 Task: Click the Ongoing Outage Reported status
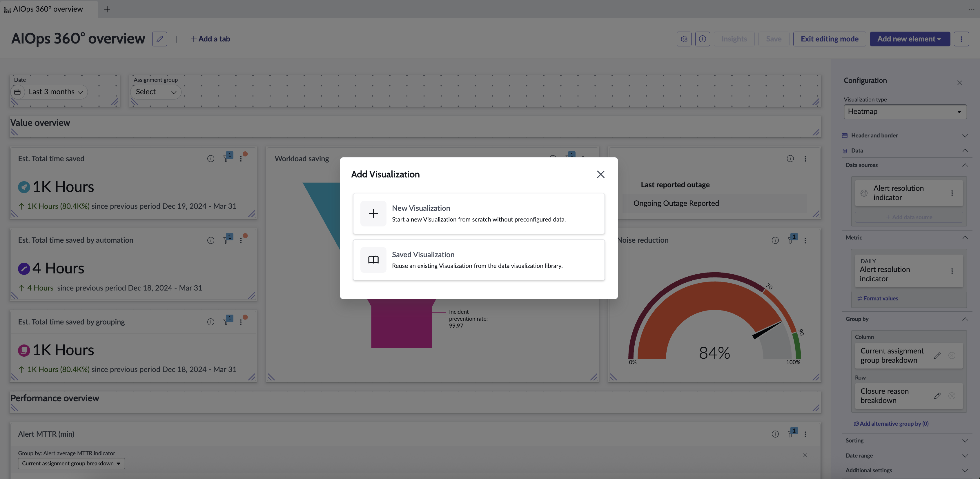[x=676, y=203]
